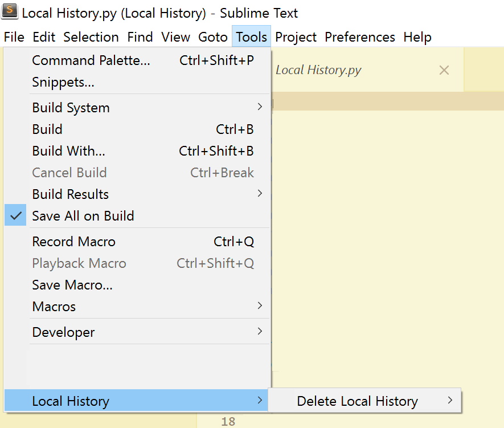Click the Sublime Text application icon

(10, 11)
